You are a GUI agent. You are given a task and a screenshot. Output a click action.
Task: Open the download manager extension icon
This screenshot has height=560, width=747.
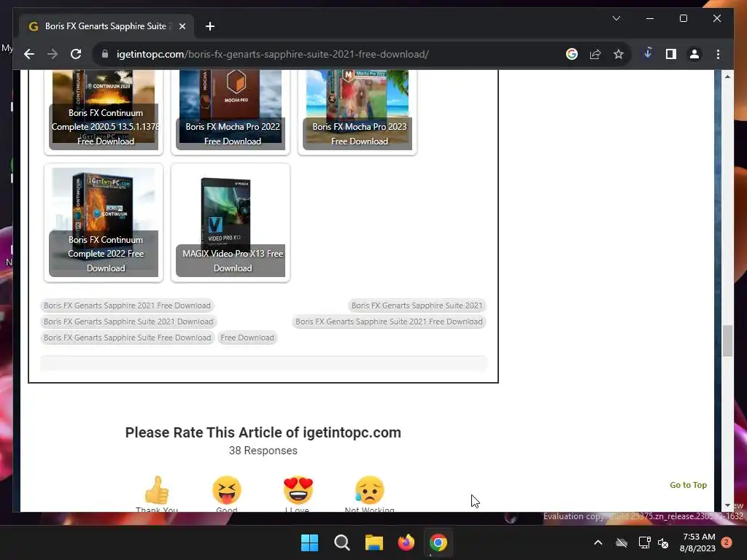648,53
